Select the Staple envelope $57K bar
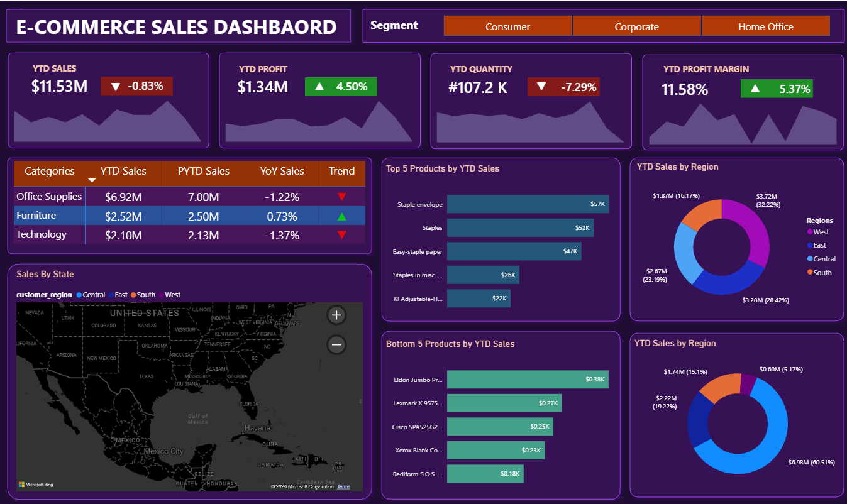 (528, 204)
